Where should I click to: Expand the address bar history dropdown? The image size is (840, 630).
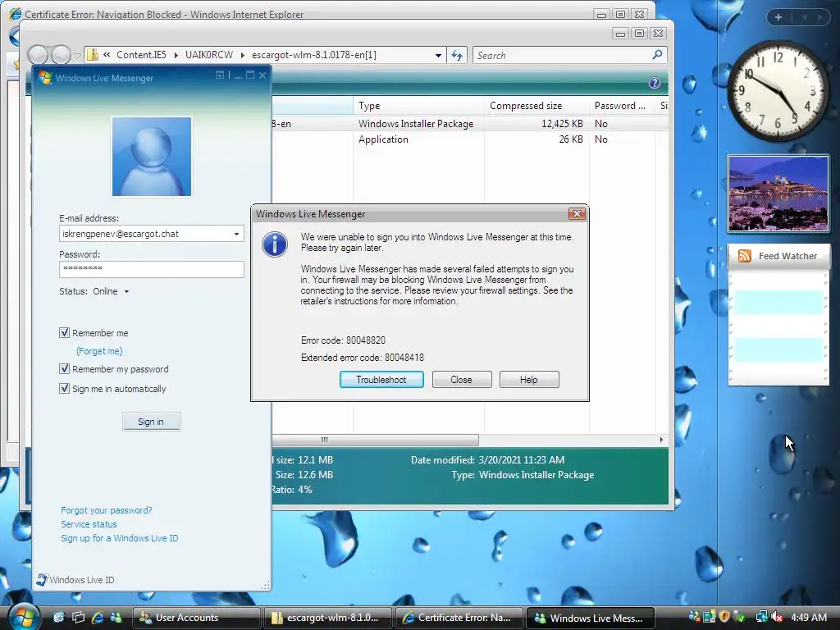[438, 55]
